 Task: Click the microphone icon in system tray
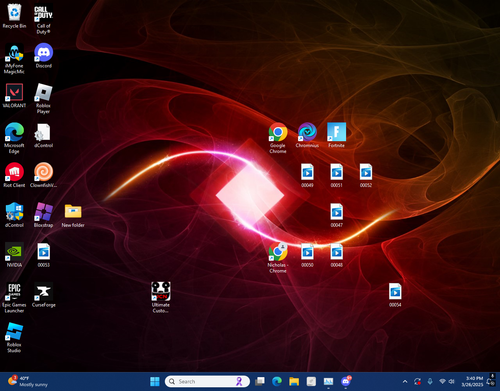pyautogui.click(x=430, y=381)
